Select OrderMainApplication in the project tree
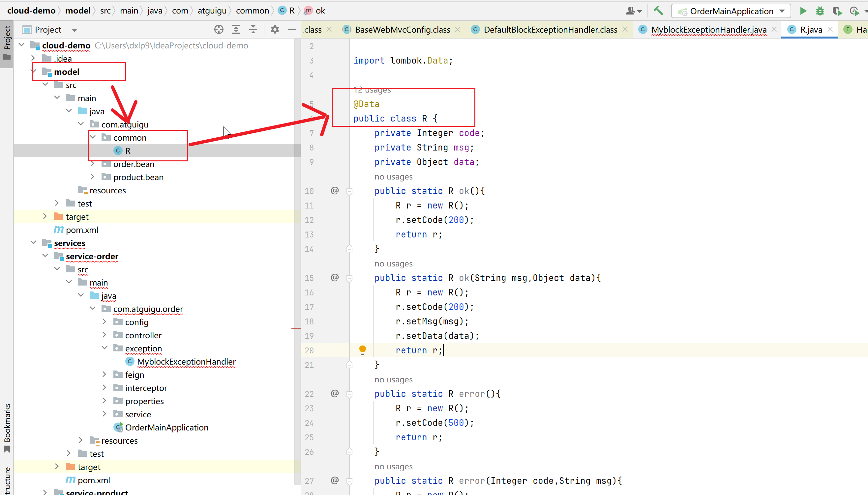Image resolution: width=868 pixels, height=495 pixels. point(166,427)
